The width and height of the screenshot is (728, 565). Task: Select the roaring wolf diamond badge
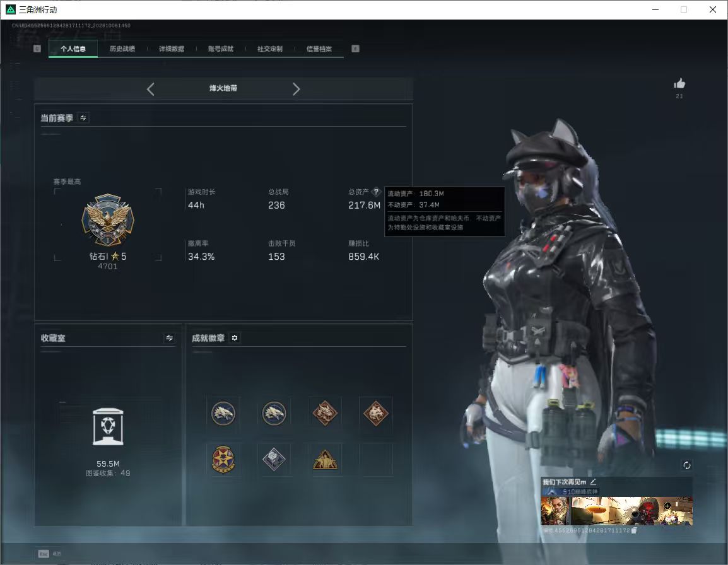(375, 413)
